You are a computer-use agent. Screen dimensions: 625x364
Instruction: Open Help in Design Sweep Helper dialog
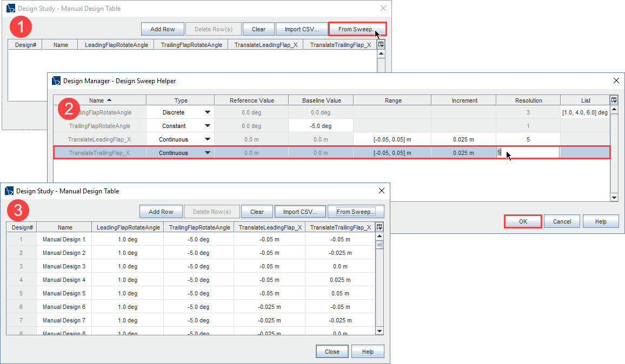[600, 221]
